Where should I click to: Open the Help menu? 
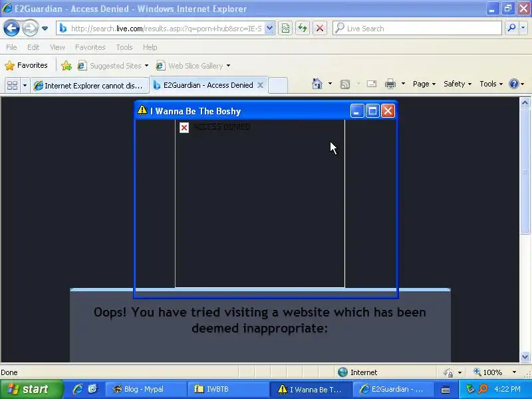pyautogui.click(x=150, y=47)
